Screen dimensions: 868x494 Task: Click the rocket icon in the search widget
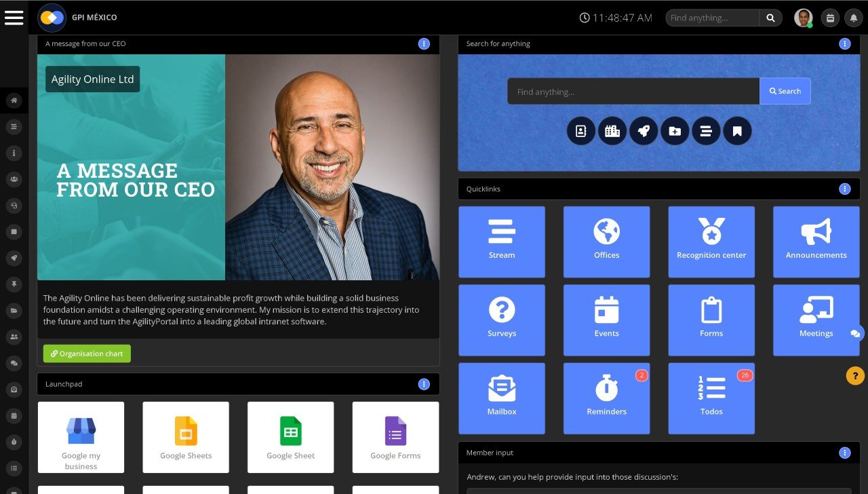click(x=644, y=131)
